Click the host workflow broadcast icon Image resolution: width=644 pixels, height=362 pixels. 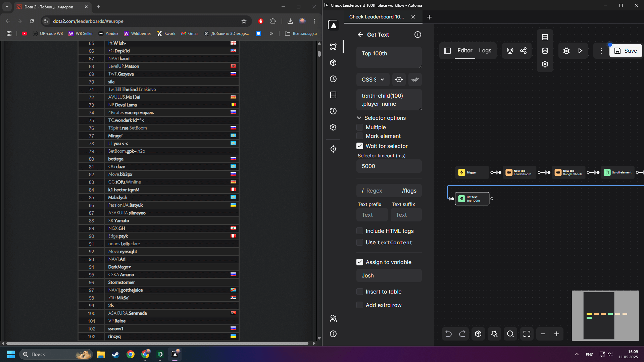510,51
